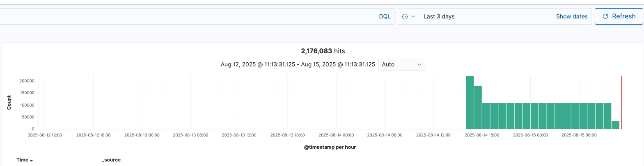Image resolution: width=644 pixels, height=166 pixels.
Task: Click histogram bar starting at 2025-08-15 00:00
Action: click(534, 116)
